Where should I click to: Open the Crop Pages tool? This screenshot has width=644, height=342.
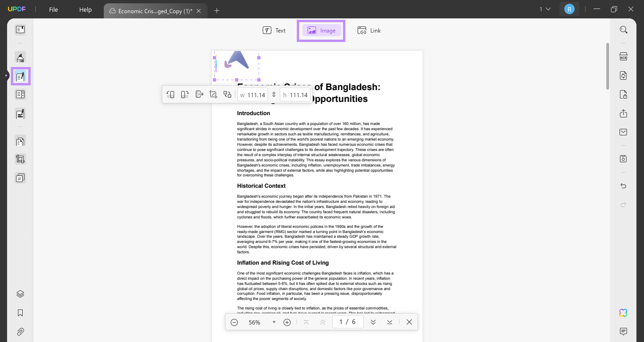click(20, 158)
